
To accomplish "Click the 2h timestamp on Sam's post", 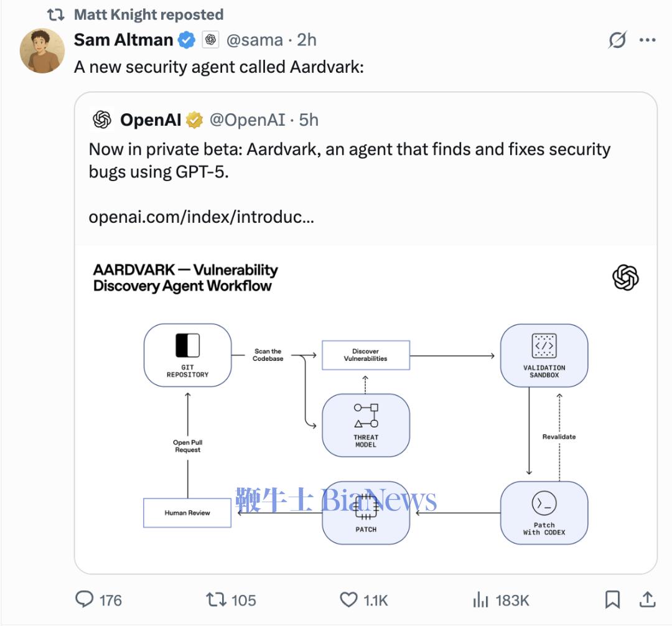I will (307, 40).
